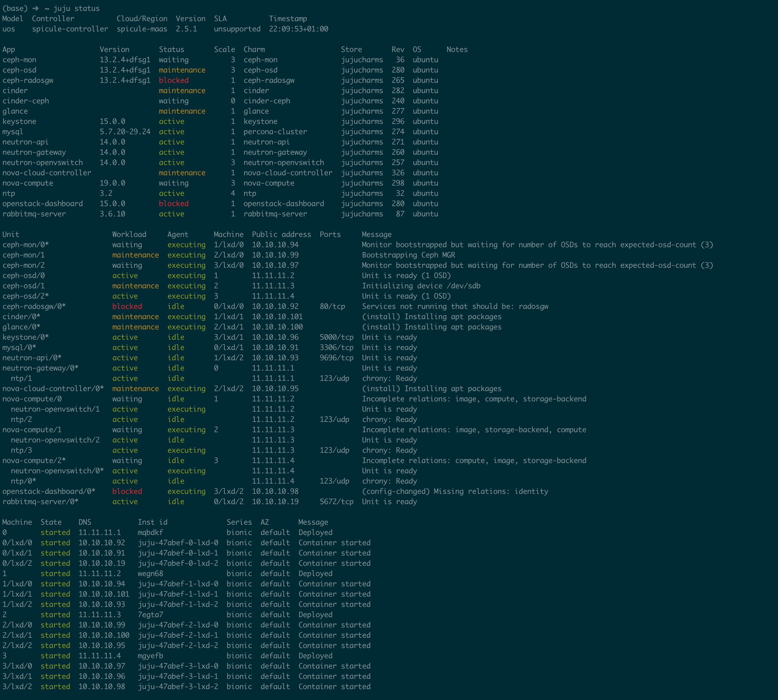Click the charm name 'percona-cluster'
Screen dimensions: 778x700
[275, 131]
